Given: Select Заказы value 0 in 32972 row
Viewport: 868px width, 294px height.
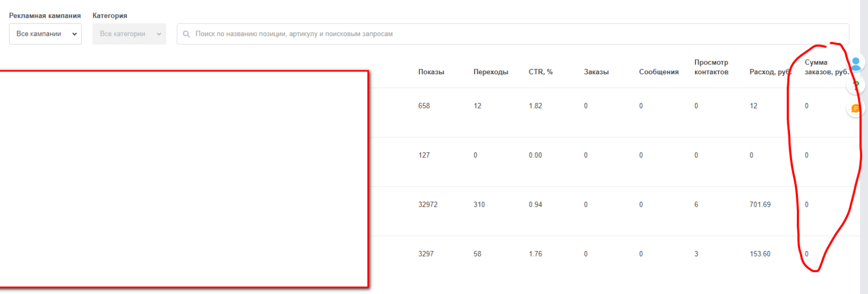Looking at the screenshot, I should click(x=586, y=204).
